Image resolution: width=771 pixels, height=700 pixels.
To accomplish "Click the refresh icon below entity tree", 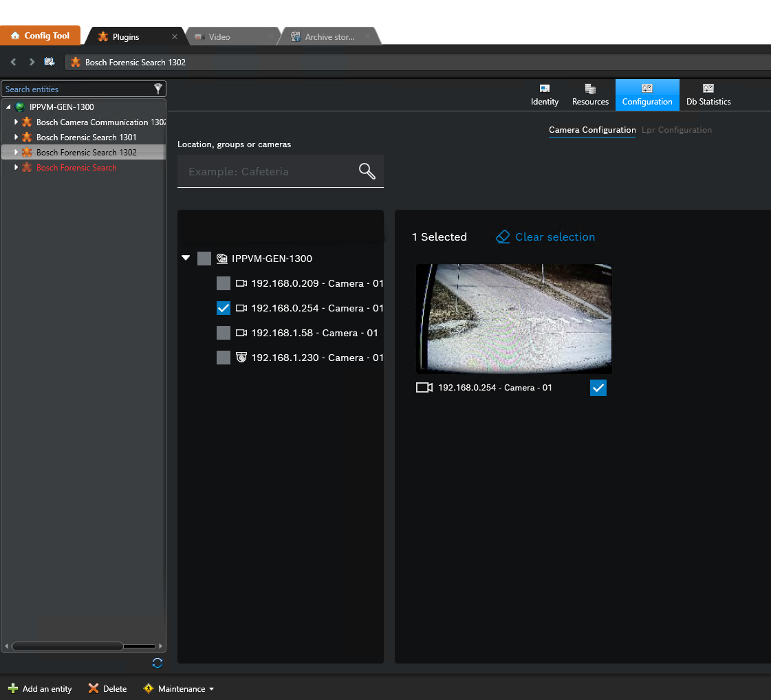I will point(158,663).
